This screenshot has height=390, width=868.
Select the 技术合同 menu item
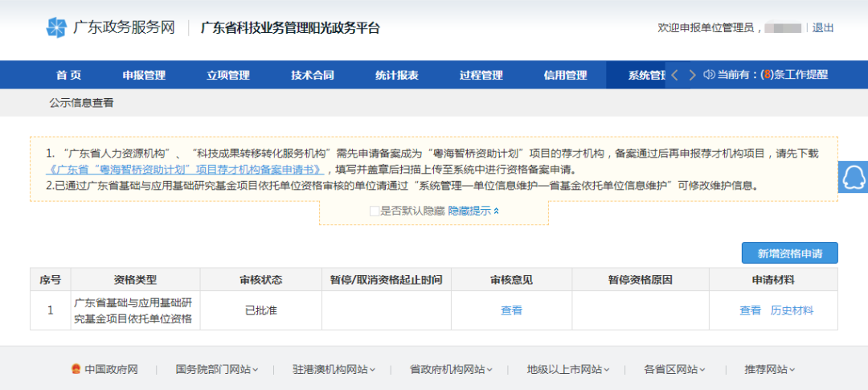pos(313,75)
